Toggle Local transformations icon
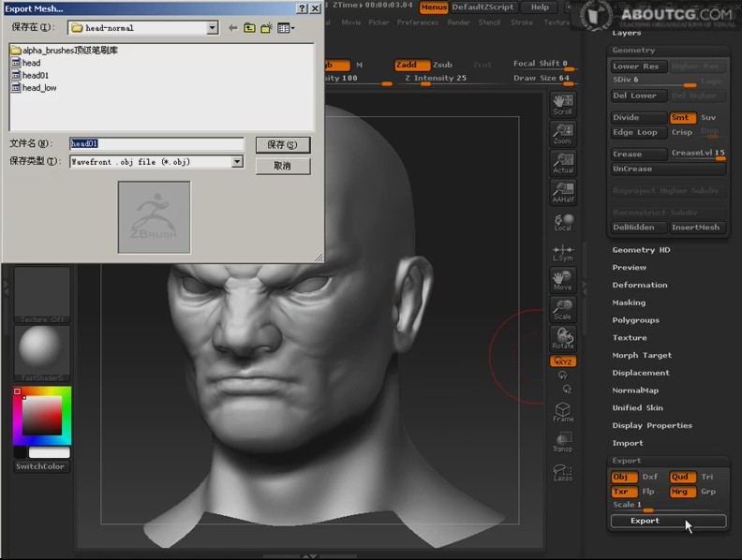 pyautogui.click(x=563, y=222)
